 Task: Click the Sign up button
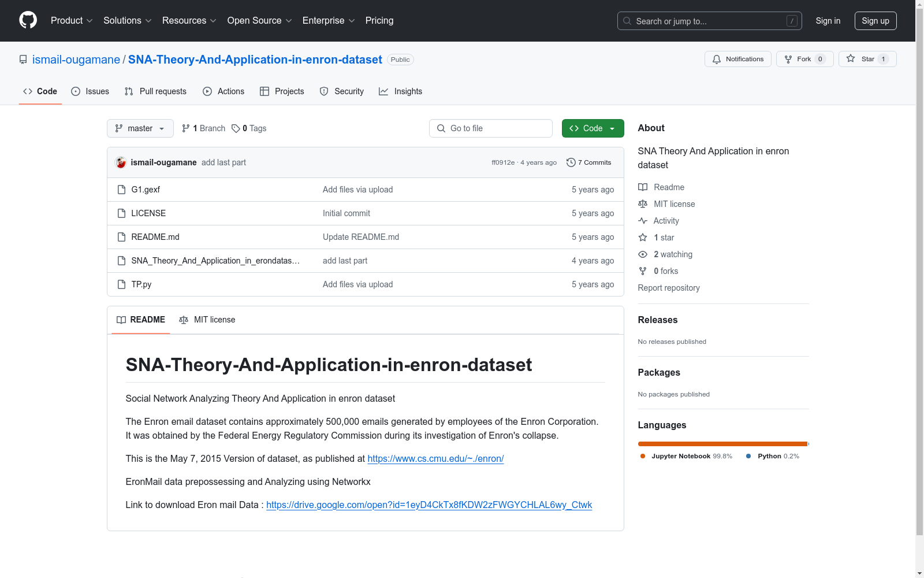pos(875,21)
